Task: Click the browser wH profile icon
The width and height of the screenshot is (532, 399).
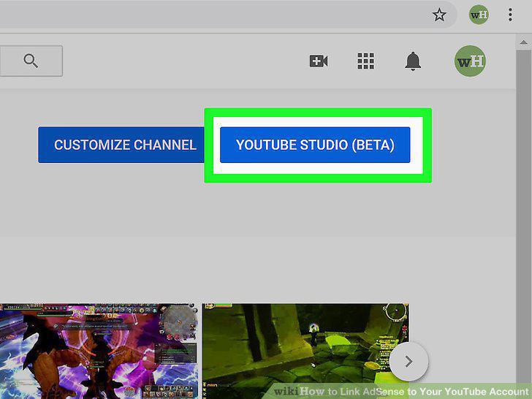Action: [x=479, y=15]
